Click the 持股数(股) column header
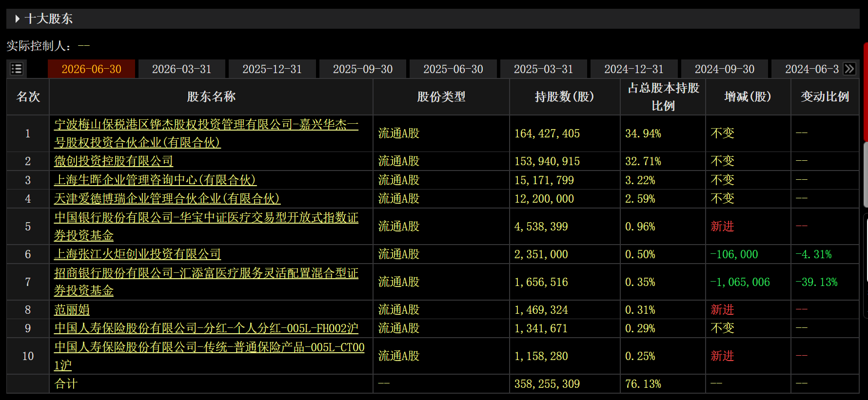This screenshot has width=868, height=400. click(565, 97)
